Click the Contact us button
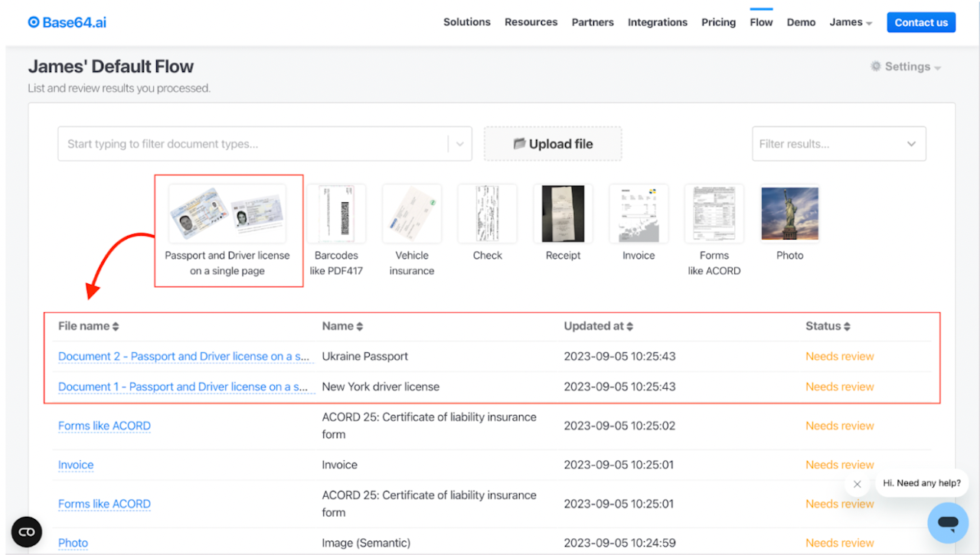980x555 pixels. pos(921,22)
